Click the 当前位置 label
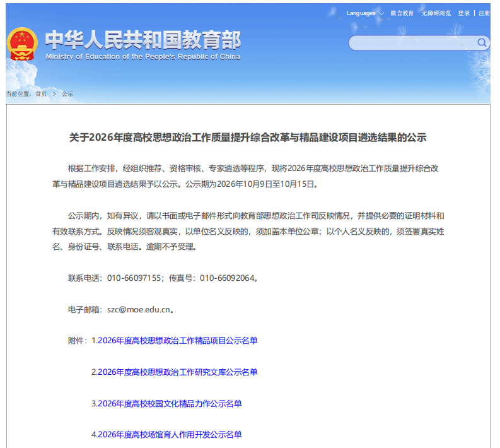The height and width of the screenshot is (448, 500). coord(18,94)
